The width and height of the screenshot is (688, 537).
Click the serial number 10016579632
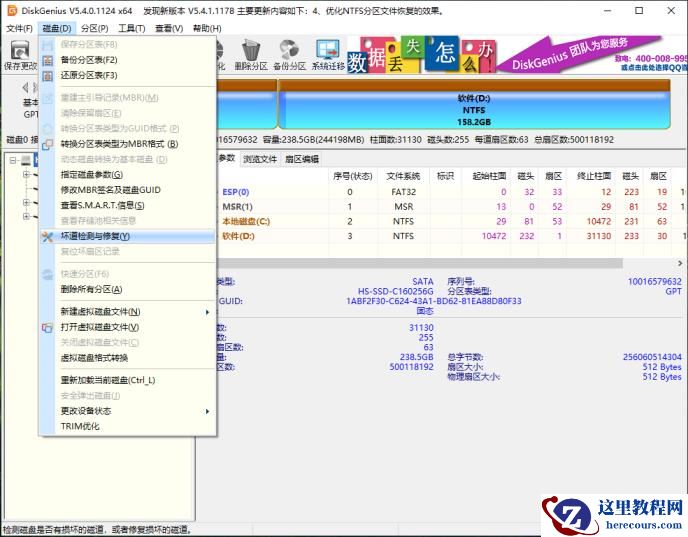(655, 282)
